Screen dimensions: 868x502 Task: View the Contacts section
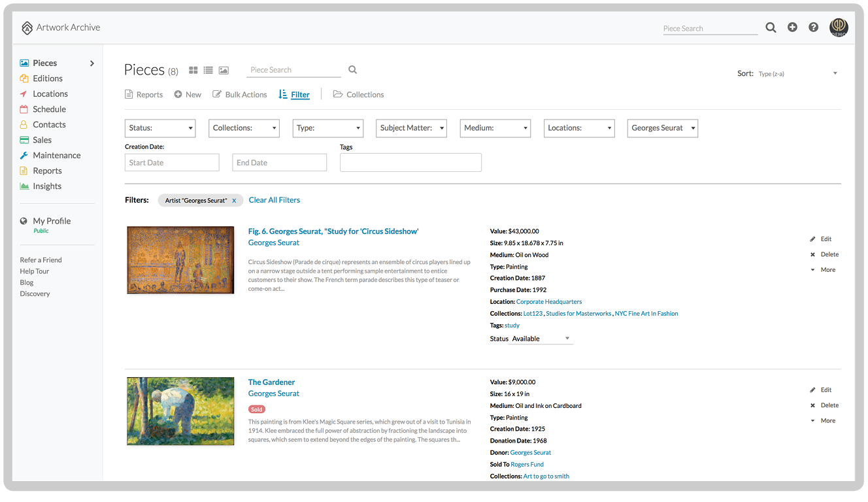[x=48, y=124]
